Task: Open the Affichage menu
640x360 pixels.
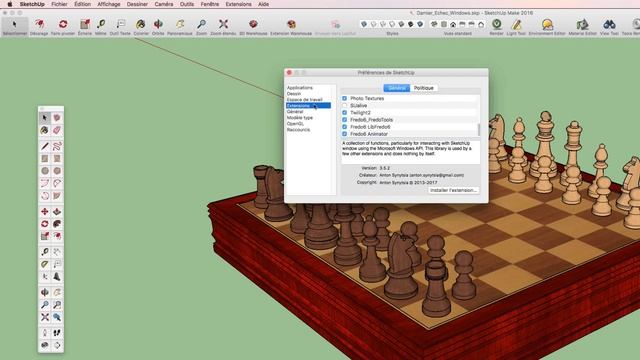Action: click(x=109, y=4)
